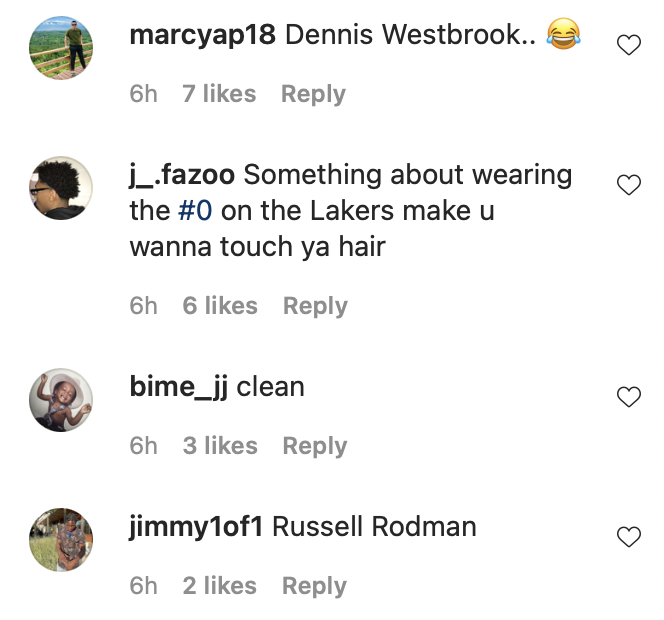
Task: View bime_jj's profile photo
Action: tap(62, 399)
